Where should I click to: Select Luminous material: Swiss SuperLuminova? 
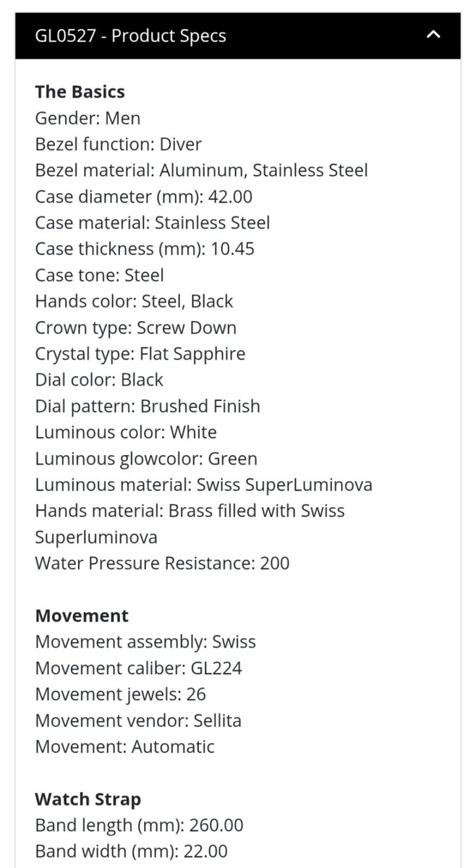coord(203,485)
